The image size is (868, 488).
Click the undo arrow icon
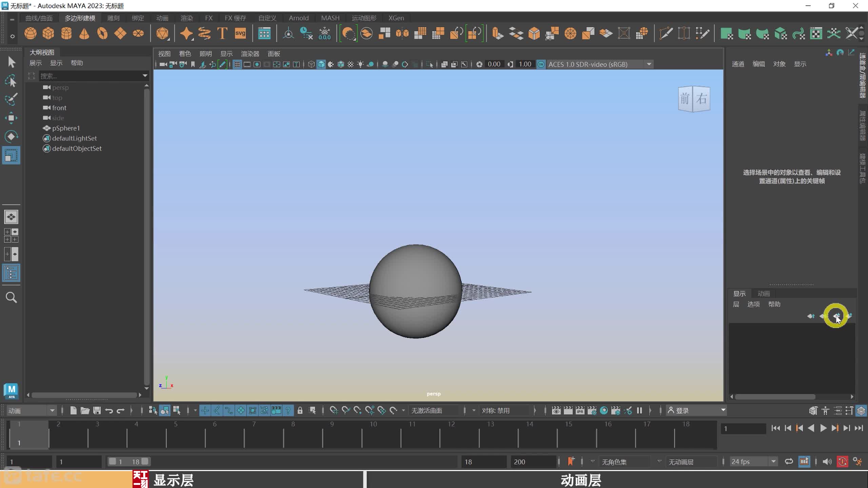tap(109, 411)
